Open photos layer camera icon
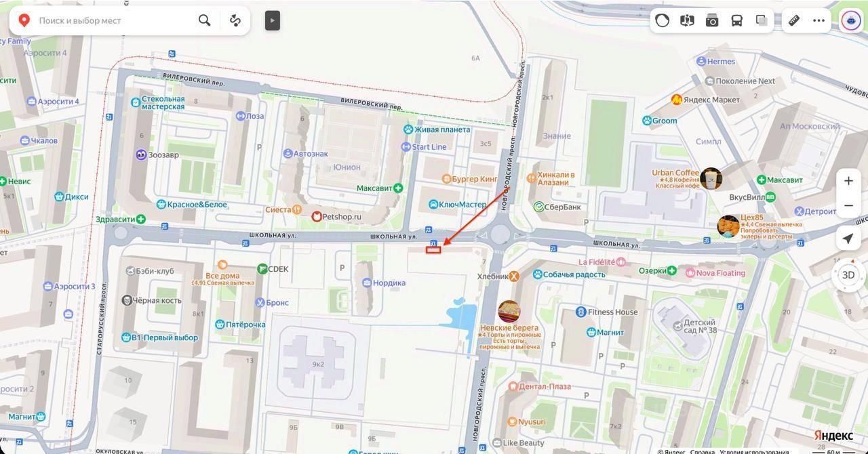This screenshot has width=868, height=454. (712, 20)
